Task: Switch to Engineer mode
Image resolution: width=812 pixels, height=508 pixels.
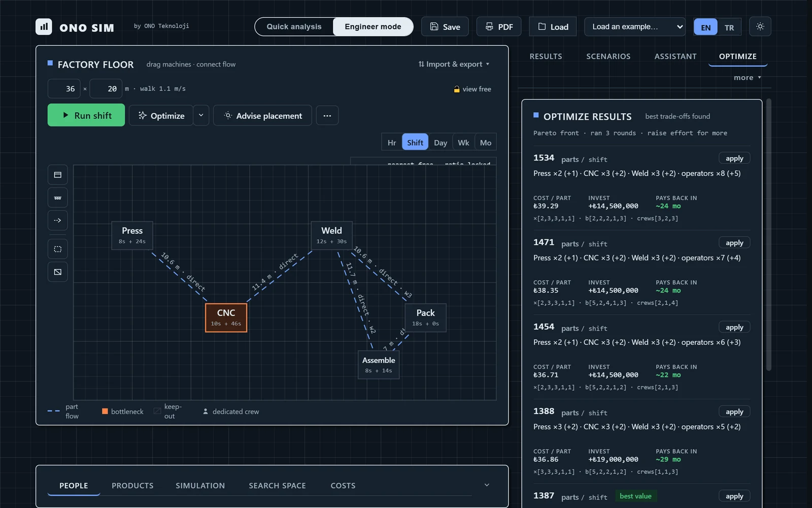Action: pos(373,26)
